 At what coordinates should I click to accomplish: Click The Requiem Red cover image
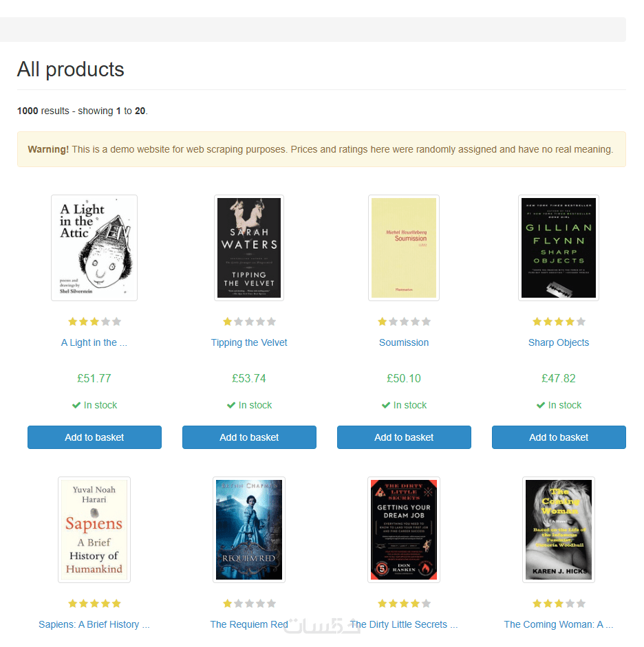coord(249,529)
